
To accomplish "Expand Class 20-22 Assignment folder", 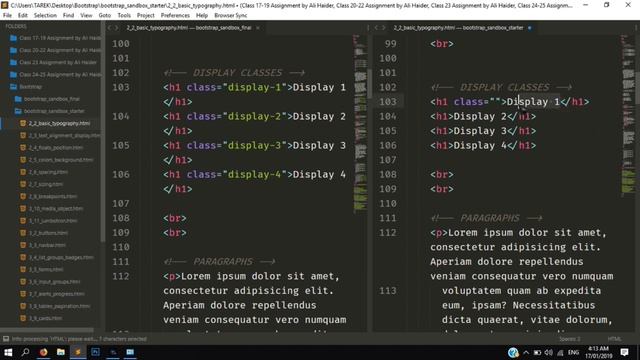I will coord(55,50).
